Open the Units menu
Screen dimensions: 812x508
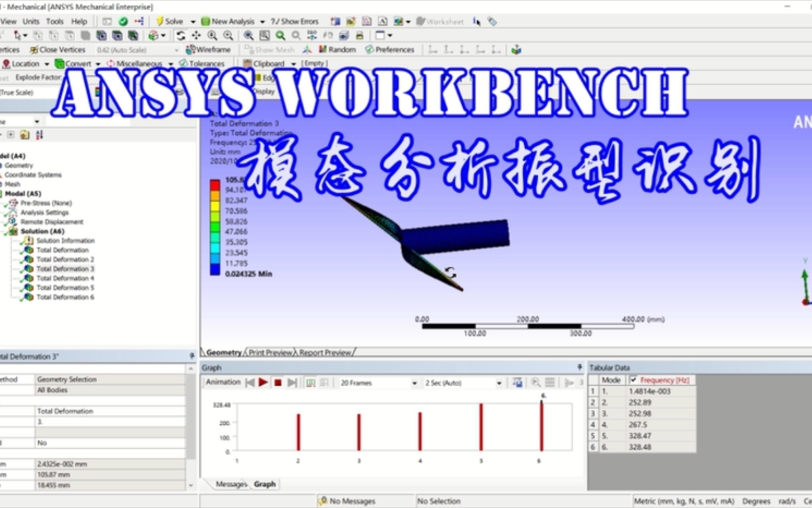click(x=31, y=21)
